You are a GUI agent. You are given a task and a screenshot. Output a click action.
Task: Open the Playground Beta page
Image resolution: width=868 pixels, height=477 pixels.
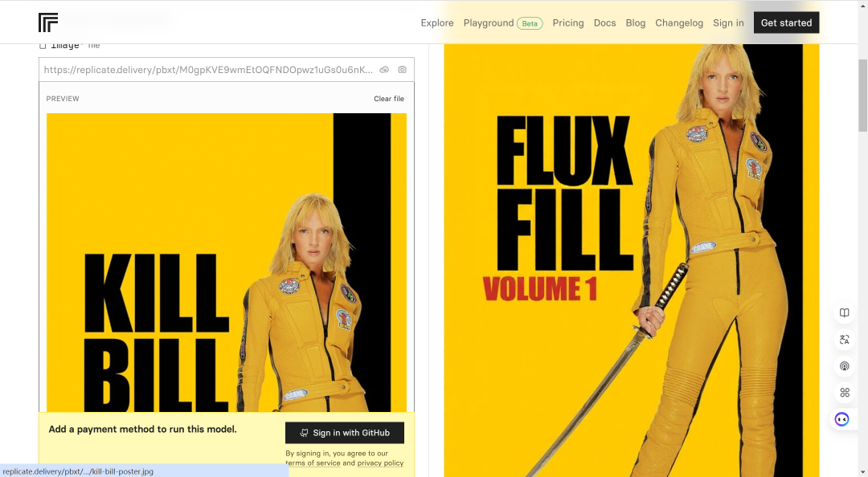(503, 22)
